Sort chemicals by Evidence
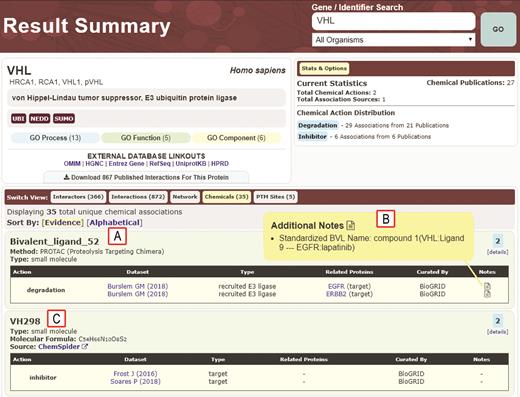This screenshot has width=520, height=397. (63, 222)
